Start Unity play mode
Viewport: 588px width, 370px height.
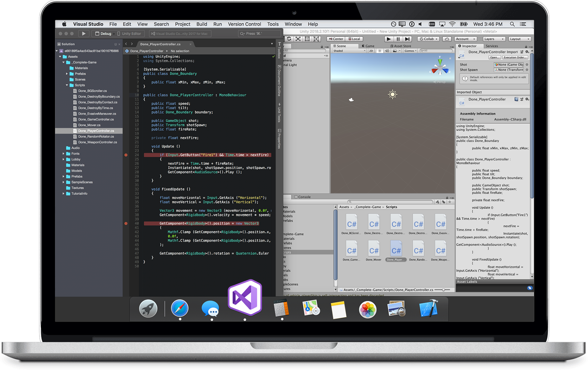pyautogui.click(x=389, y=39)
